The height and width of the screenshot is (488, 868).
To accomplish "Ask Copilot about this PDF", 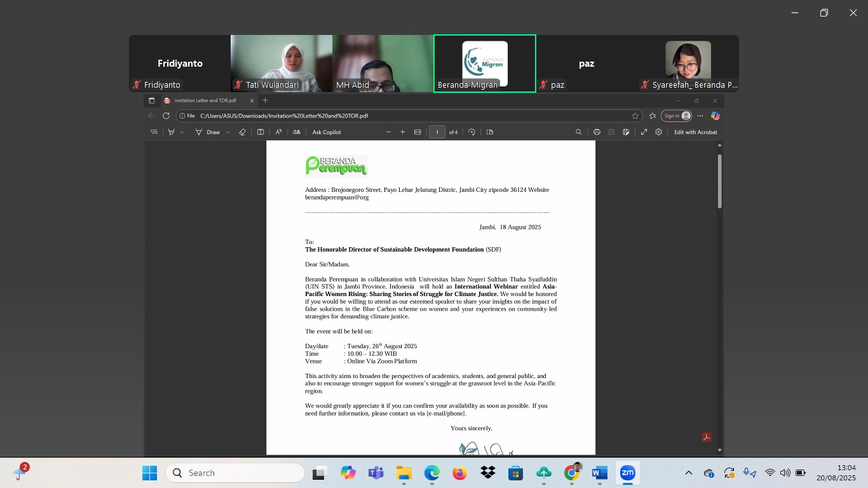I will click(x=327, y=132).
